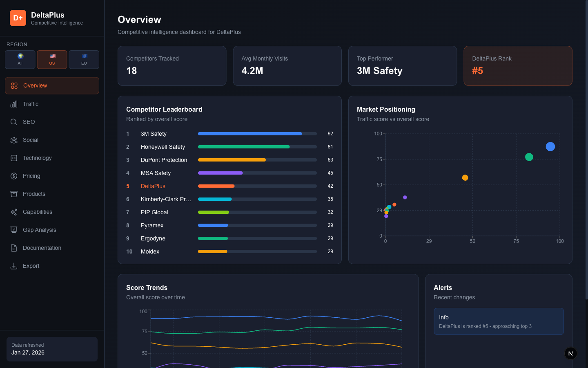
Task: Switch region to EU
Action: [84, 59]
